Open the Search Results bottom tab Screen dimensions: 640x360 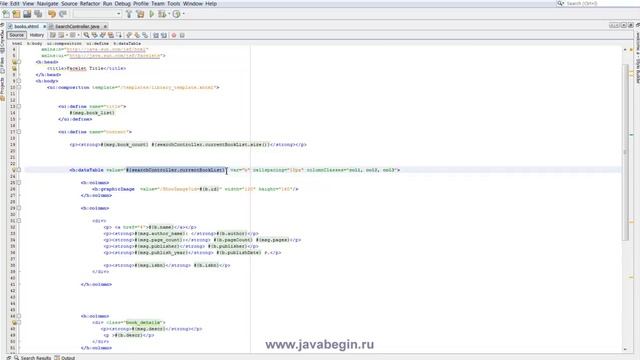33,358
